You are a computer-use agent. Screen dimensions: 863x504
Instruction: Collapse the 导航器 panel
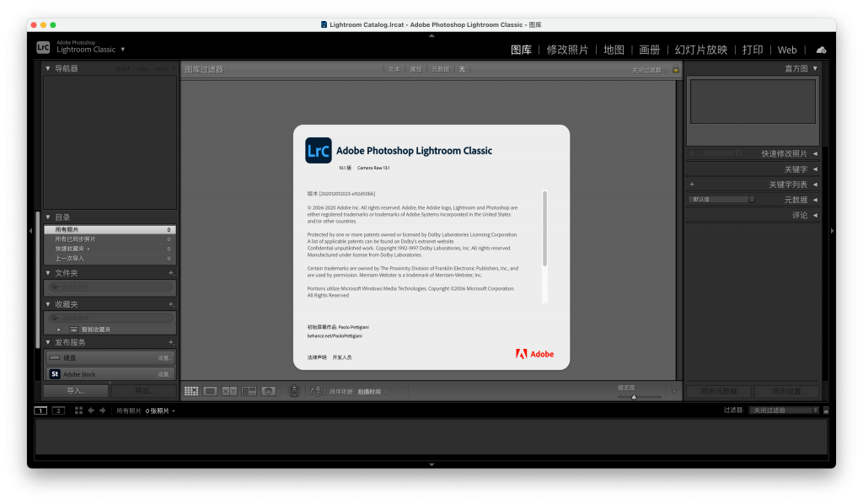[x=48, y=69]
